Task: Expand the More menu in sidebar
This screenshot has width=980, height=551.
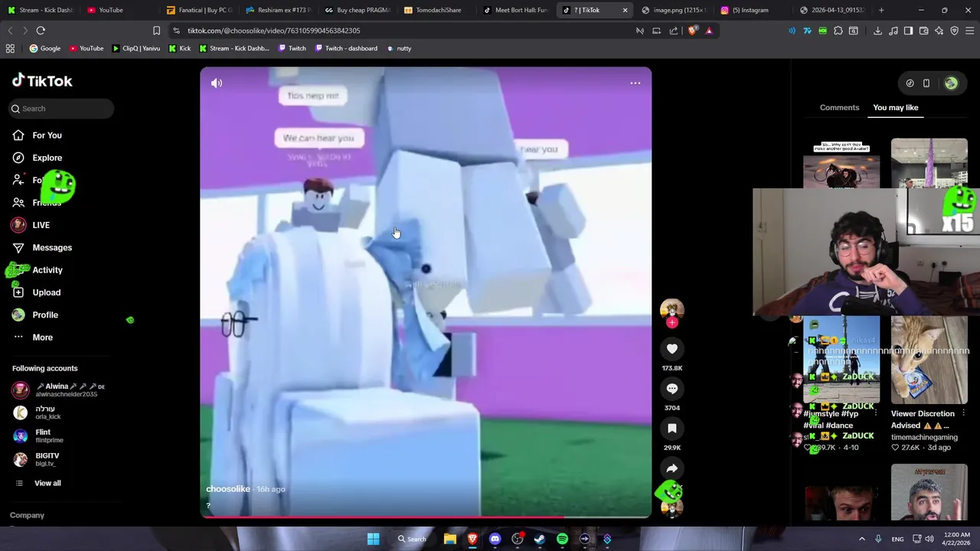Action: point(42,337)
